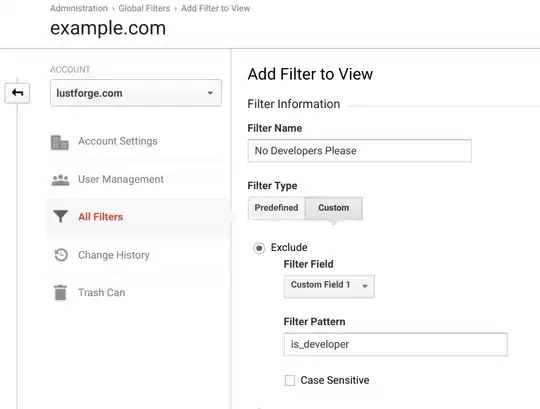Click the All Filters funnel icon
The image size is (540, 409).
tap(60, 217)
